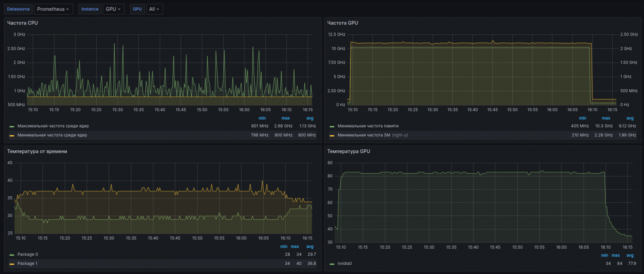Open the instance dropdown showing GPU
Image resolution: width=644 pixels, height=274 pixels.
(x=114, y=9)
